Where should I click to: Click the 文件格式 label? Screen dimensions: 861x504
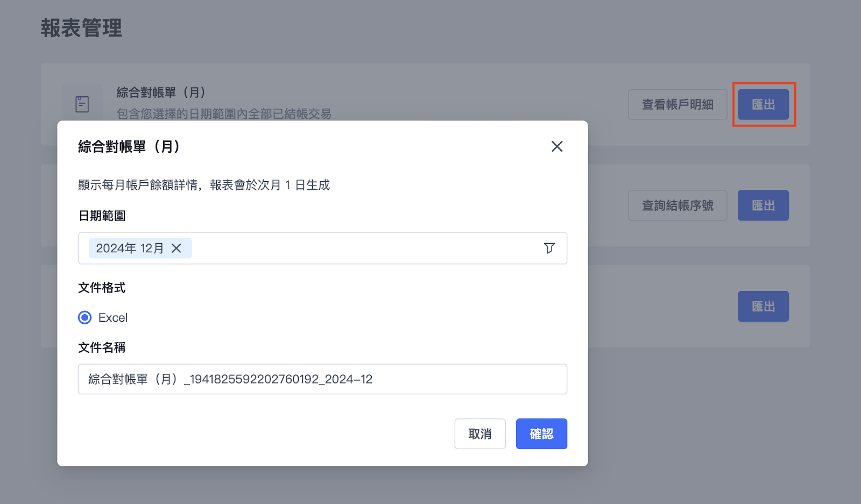pos(102,288)
